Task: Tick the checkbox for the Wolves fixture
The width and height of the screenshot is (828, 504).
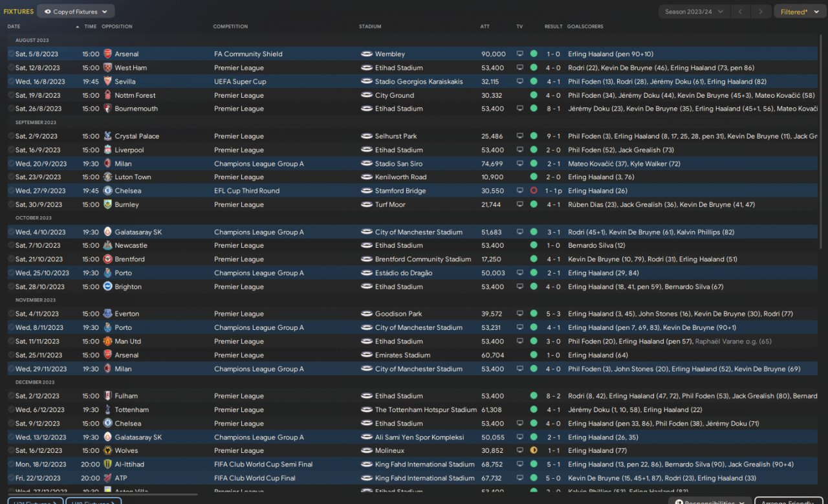Action: click(11, 451)
